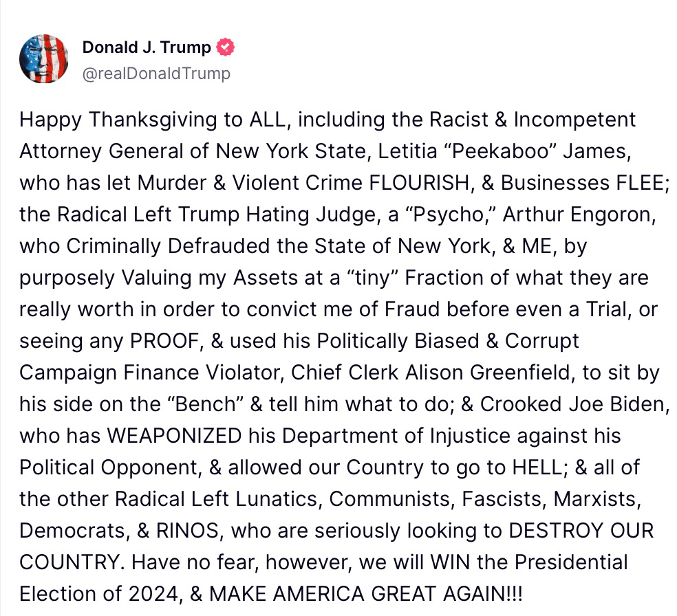Click the Donald J. Trump display name
Viewport: 677px width, 616px height.
click(147, 47)
